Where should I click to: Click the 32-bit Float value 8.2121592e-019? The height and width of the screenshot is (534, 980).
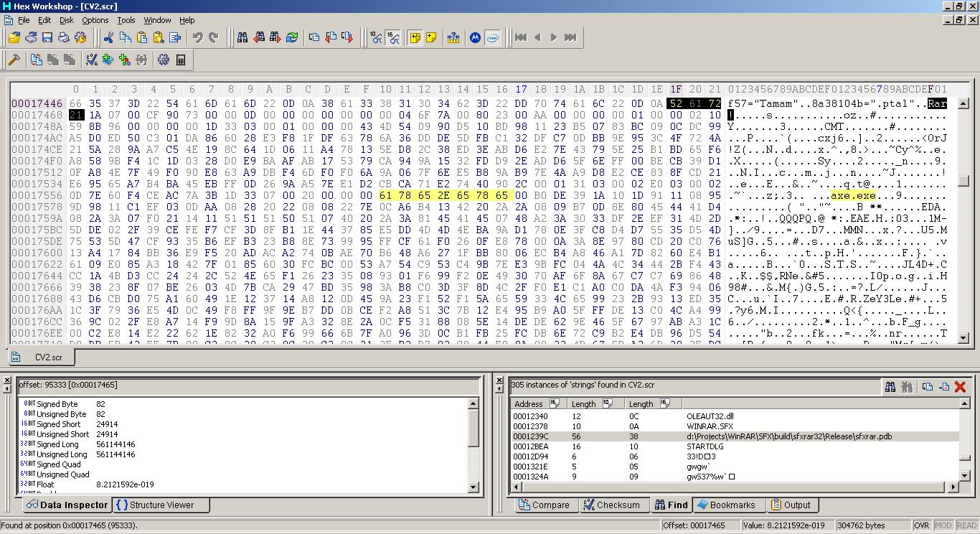point(125,484)
